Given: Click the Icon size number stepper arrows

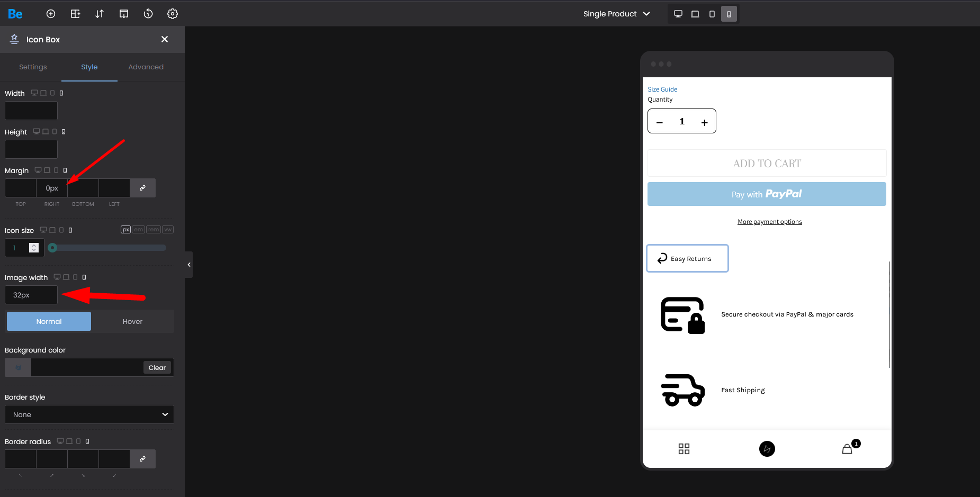Looking at the screenshot, I should [x=34, y=248].
